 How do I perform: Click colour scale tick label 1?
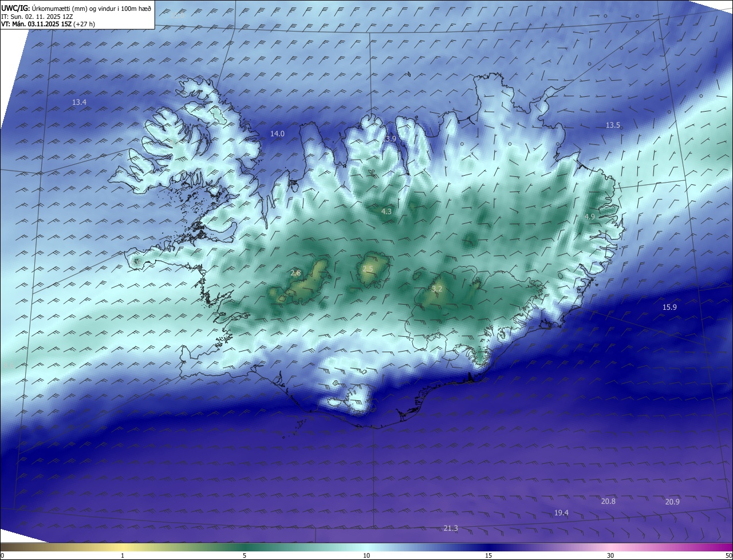pos(123,555)
